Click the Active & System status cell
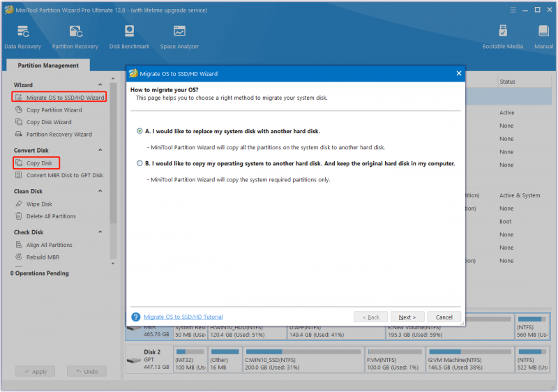This screenshot has width=558, height=392. (520, 195)
